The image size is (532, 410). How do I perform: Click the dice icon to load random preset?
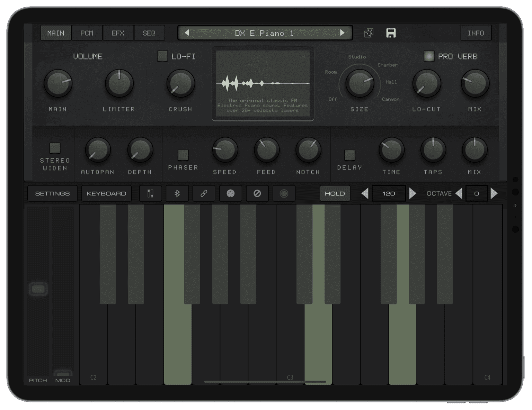pos(369,33)
